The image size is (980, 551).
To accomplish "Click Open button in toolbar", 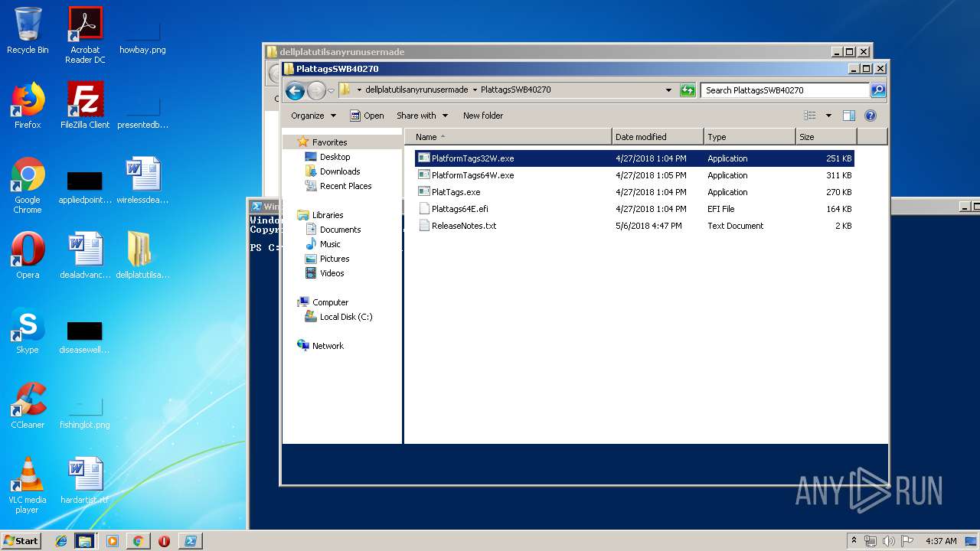I will click(367, 116).
